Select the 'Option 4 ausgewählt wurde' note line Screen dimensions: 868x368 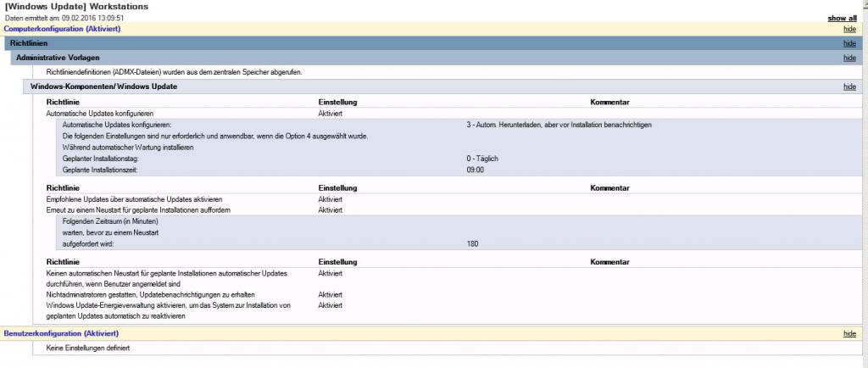[x=215, y=137]
